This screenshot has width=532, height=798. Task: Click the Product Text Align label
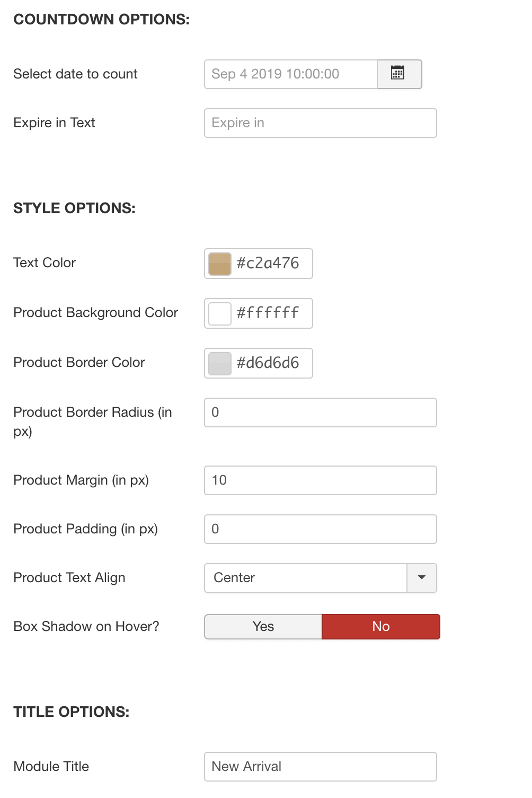point(69,577)
